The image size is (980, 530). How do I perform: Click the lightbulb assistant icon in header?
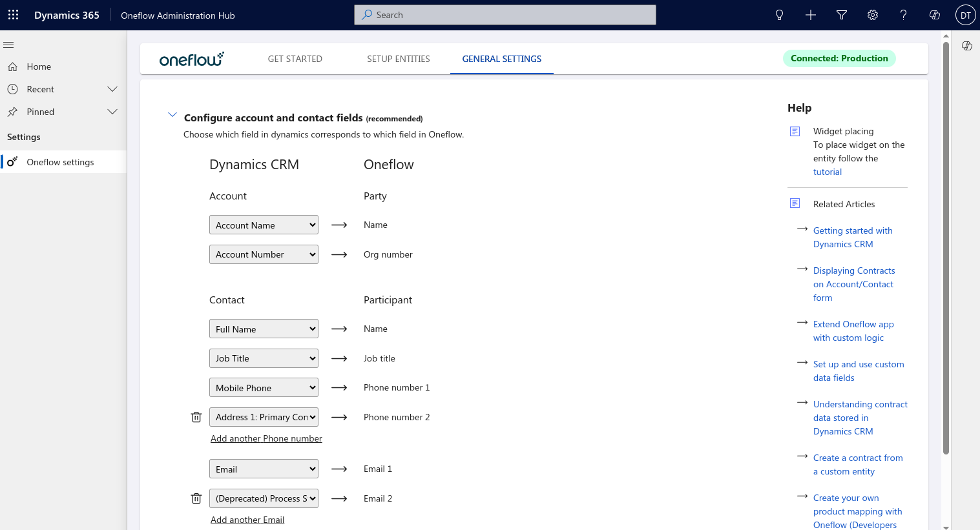(780, 15)
